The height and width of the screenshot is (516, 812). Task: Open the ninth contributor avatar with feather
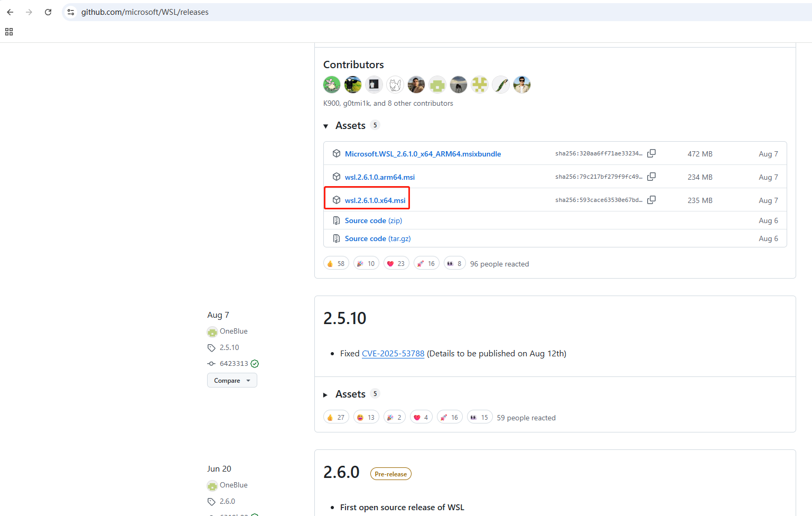[x=501, y=85]
